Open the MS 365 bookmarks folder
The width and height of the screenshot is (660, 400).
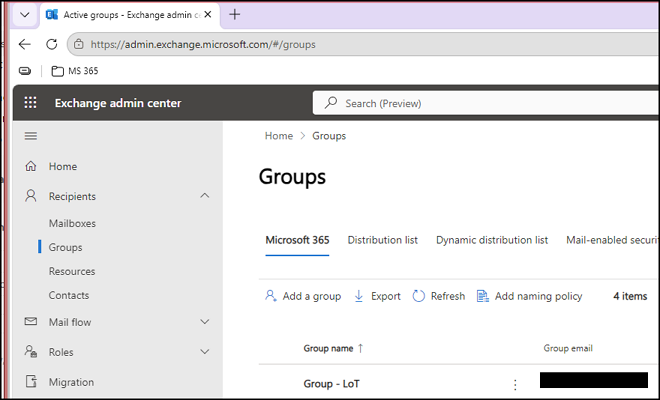click(x=75, y=71)
